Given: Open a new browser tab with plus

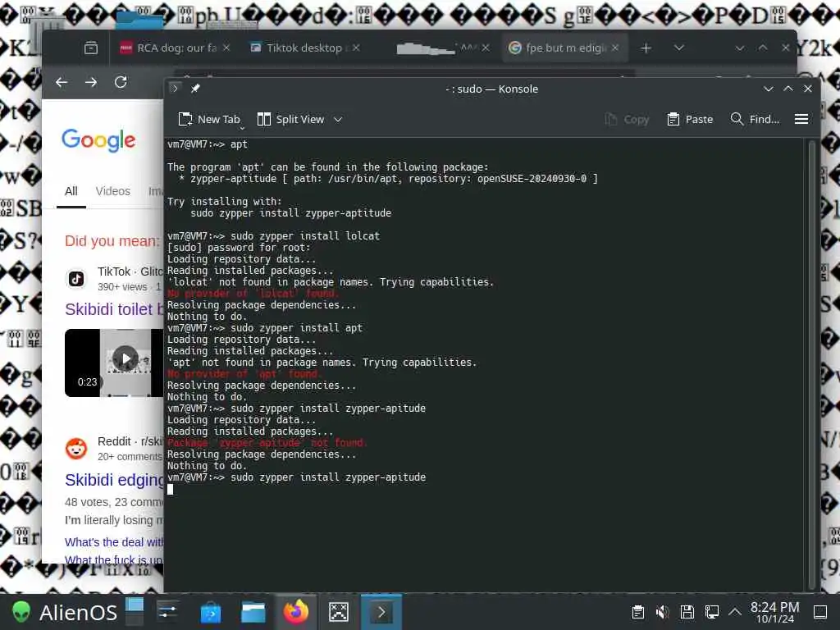Looking at the screenshot, I should click(646, 48).
